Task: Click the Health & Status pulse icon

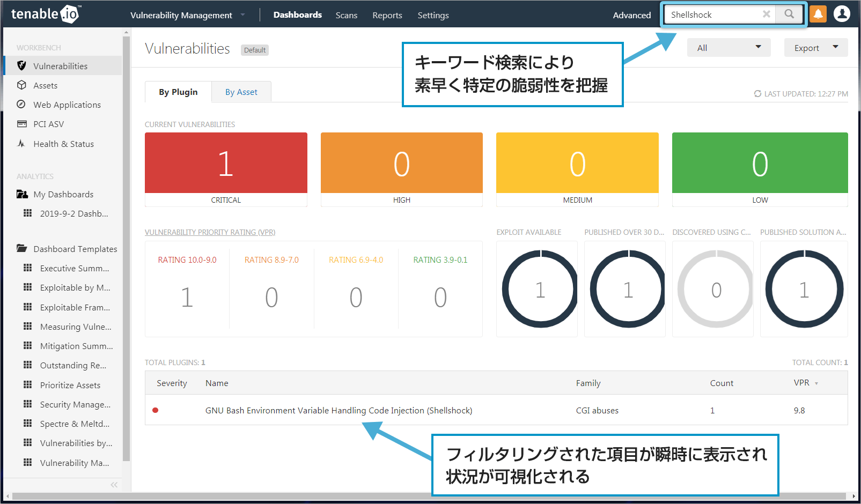Action: pos(21,144)
